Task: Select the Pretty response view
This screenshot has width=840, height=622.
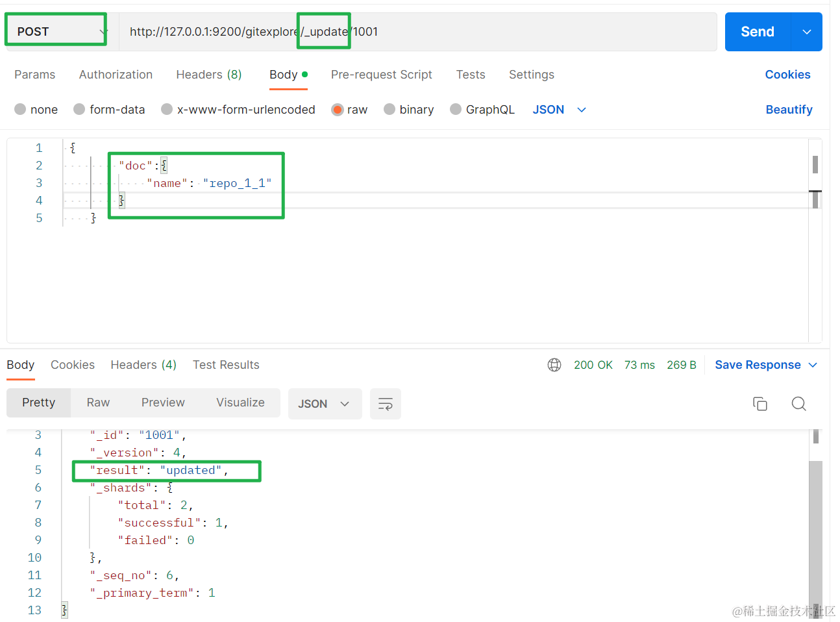Action: coord(39,403)
